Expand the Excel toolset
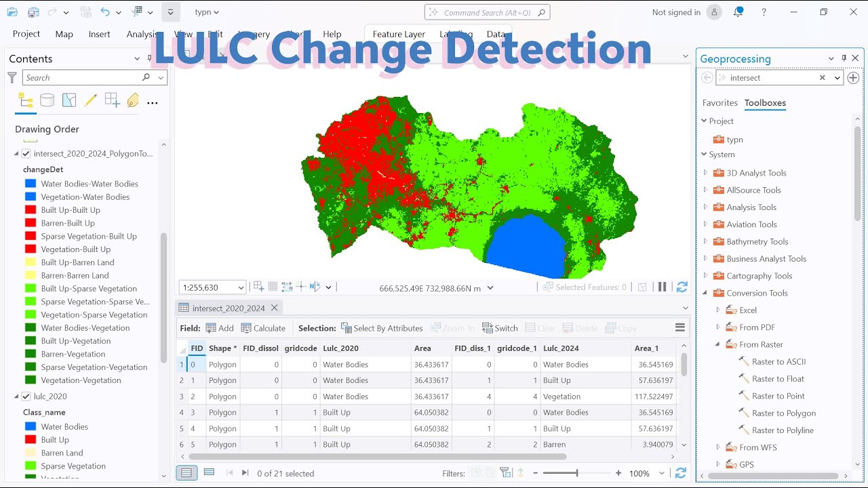The width and height of the screenshot is (868, 488). [x=718, y=310]
